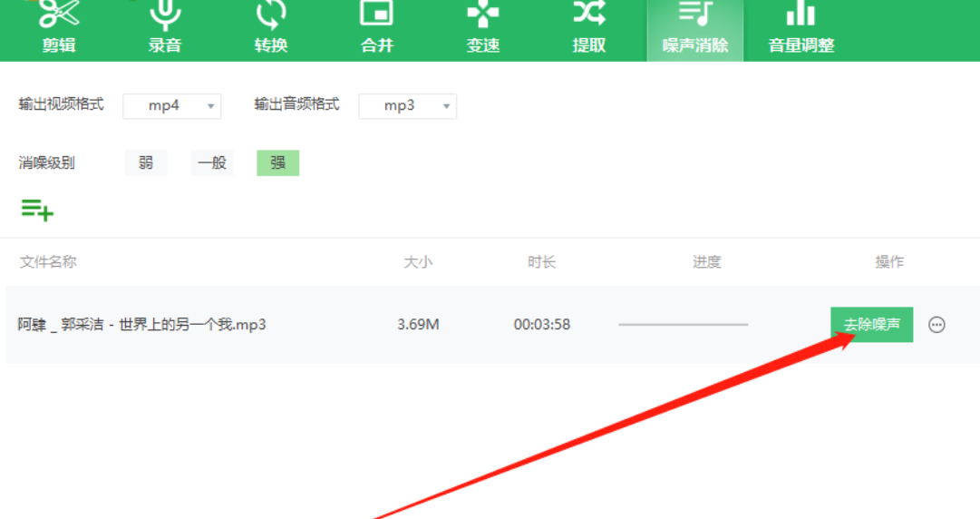Screen dimensions: 980x519
Task: Open the 音量调整 volume adjust tool
Action: click(x=801, y=28)
